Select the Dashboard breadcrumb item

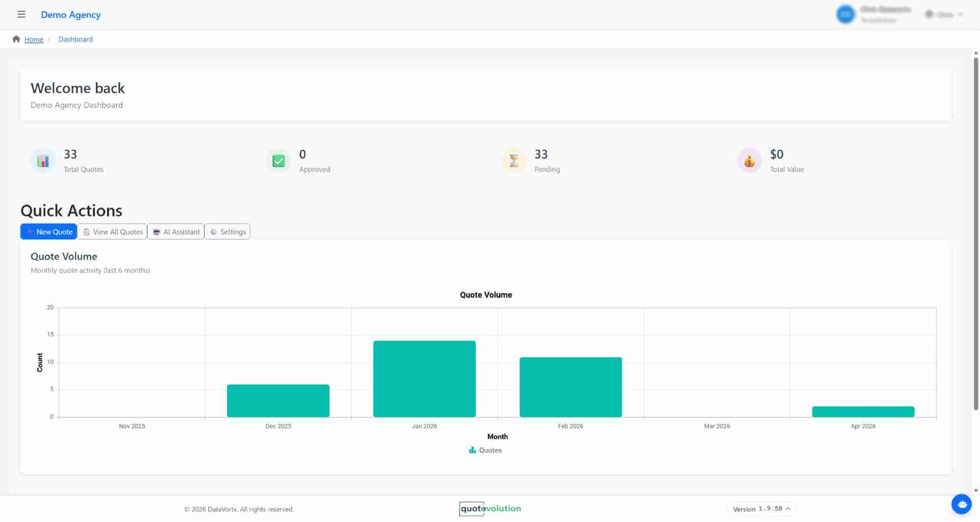[76, 39]
